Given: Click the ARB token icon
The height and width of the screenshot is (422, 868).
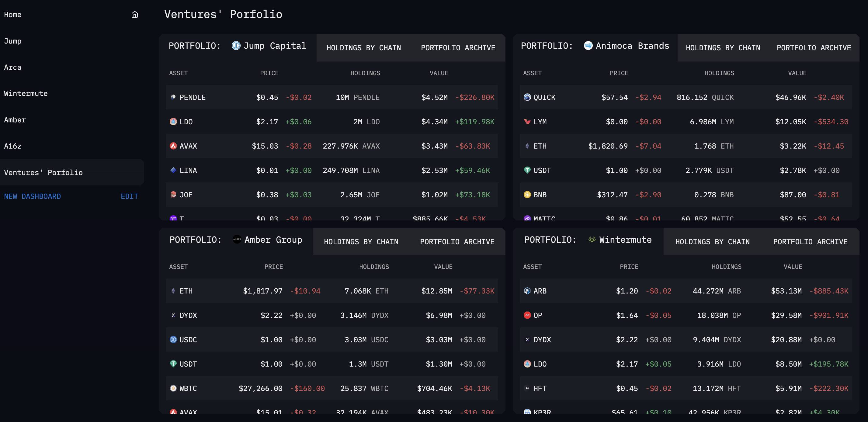Looking at the screenshot, I should point(527,291).
